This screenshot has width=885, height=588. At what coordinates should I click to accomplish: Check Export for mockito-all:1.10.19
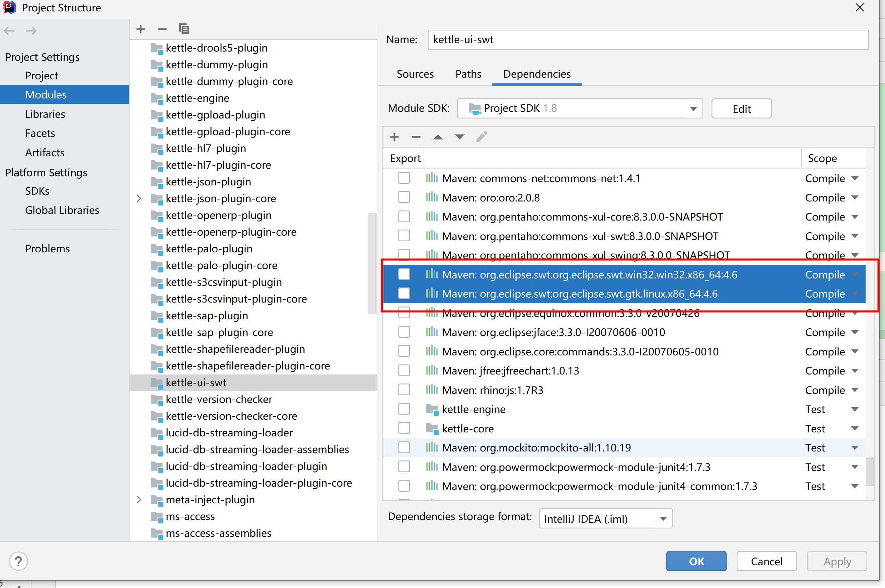tap(404, 447)
